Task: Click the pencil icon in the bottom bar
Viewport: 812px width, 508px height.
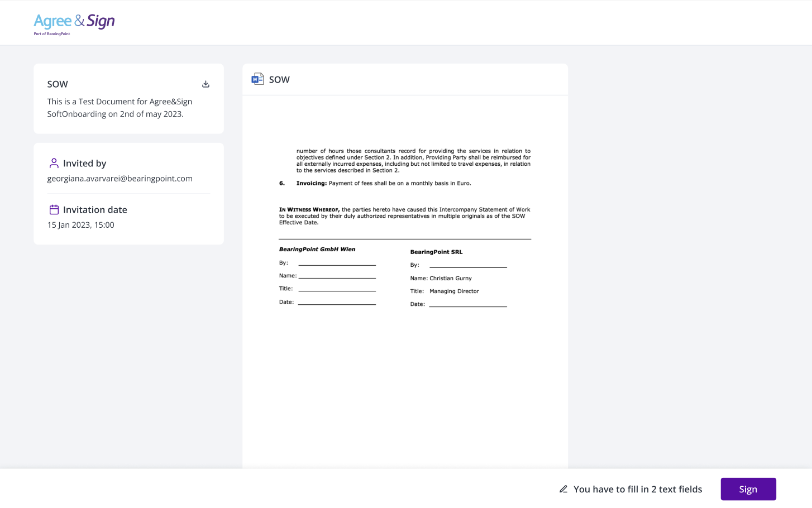Action: coord(563,489)
